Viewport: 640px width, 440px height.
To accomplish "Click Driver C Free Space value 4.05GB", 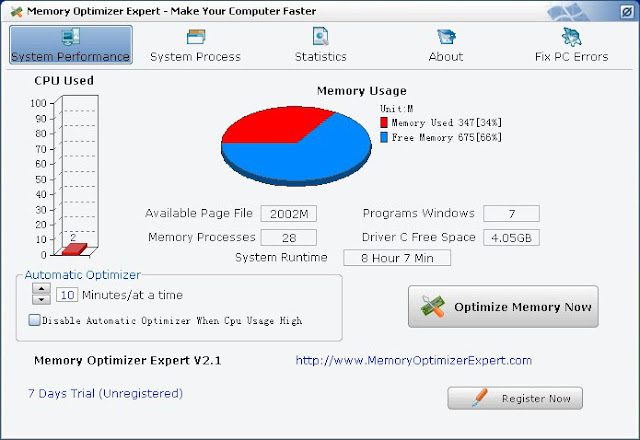I will coord(511,238).
